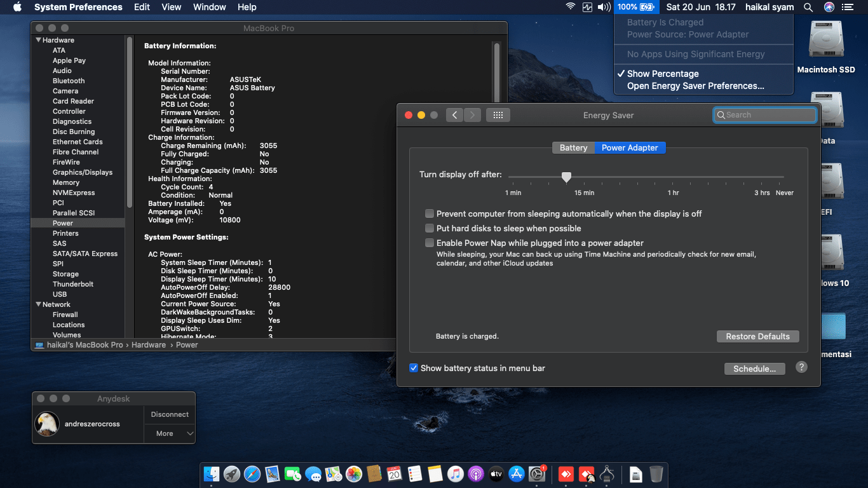Click System Preferences gear in dock

point(538,474)
